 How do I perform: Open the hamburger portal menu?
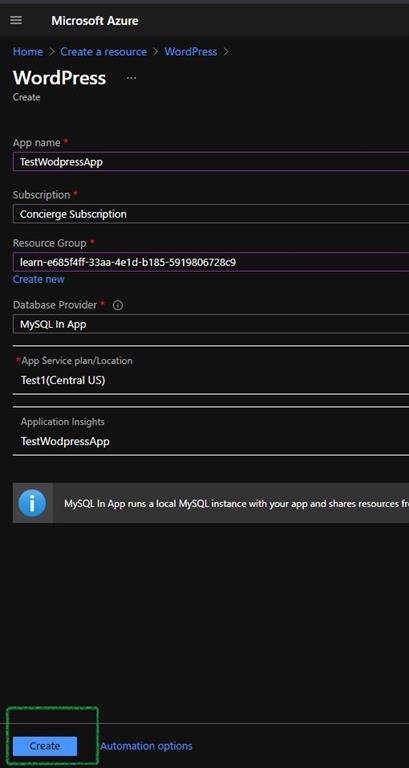16,21
